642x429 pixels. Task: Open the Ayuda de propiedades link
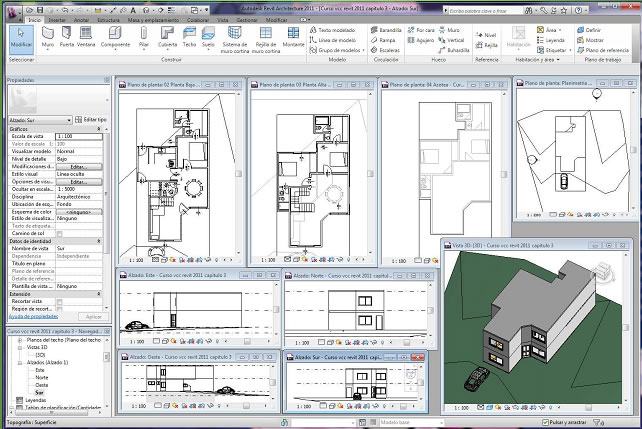pos(34,316)
